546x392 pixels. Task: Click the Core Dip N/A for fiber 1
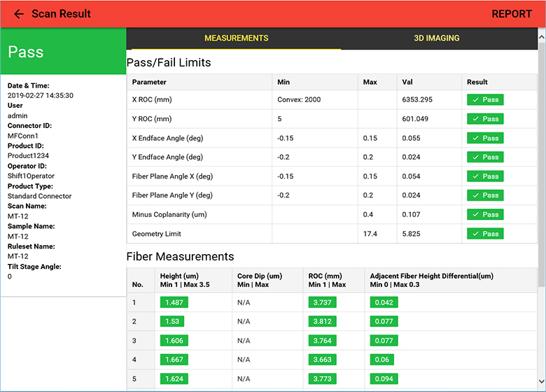click(244, 302)
